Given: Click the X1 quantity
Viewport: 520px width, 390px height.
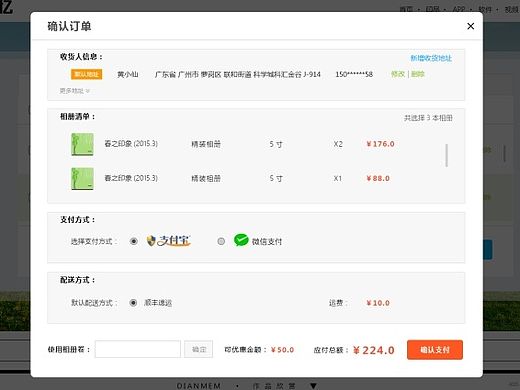Looking at the screenshot, I should 338,178.
